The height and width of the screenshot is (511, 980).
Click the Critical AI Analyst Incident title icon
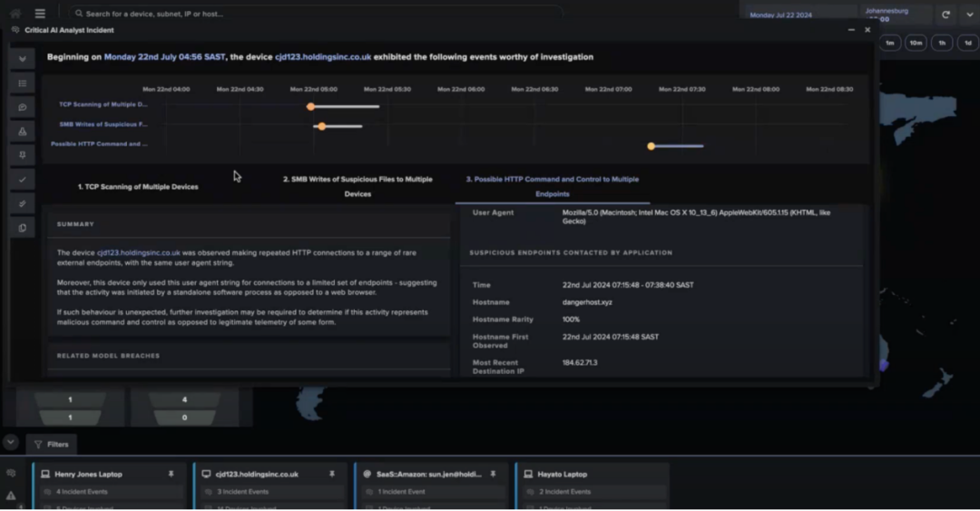[x=15, y=30]
